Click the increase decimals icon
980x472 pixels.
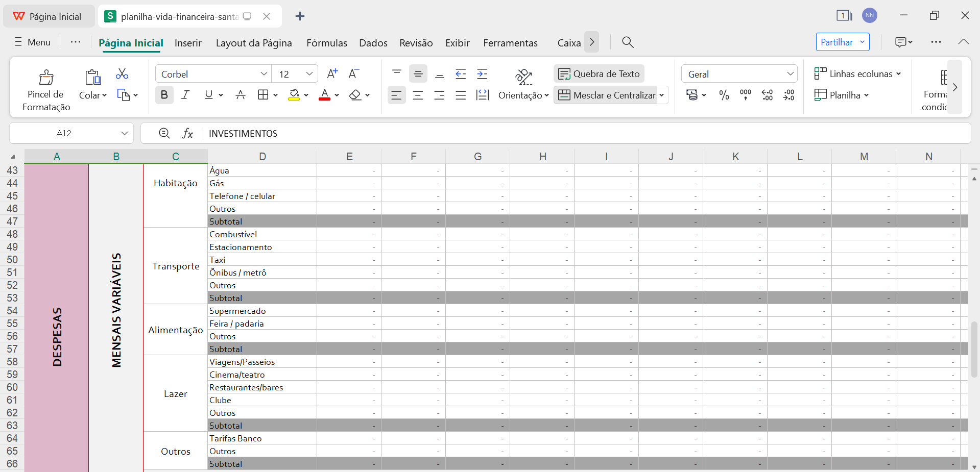(767, 95)
